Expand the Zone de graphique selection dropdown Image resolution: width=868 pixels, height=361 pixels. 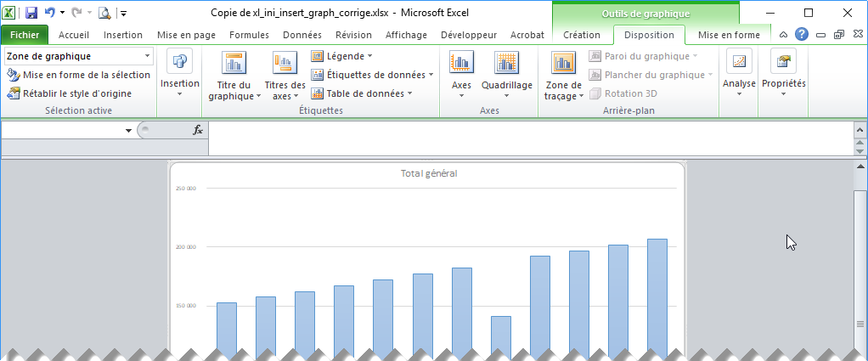148,56
